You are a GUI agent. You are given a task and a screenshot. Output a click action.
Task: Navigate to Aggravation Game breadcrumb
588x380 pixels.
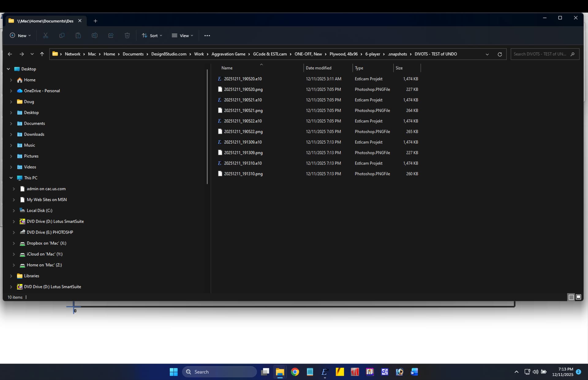228,54
